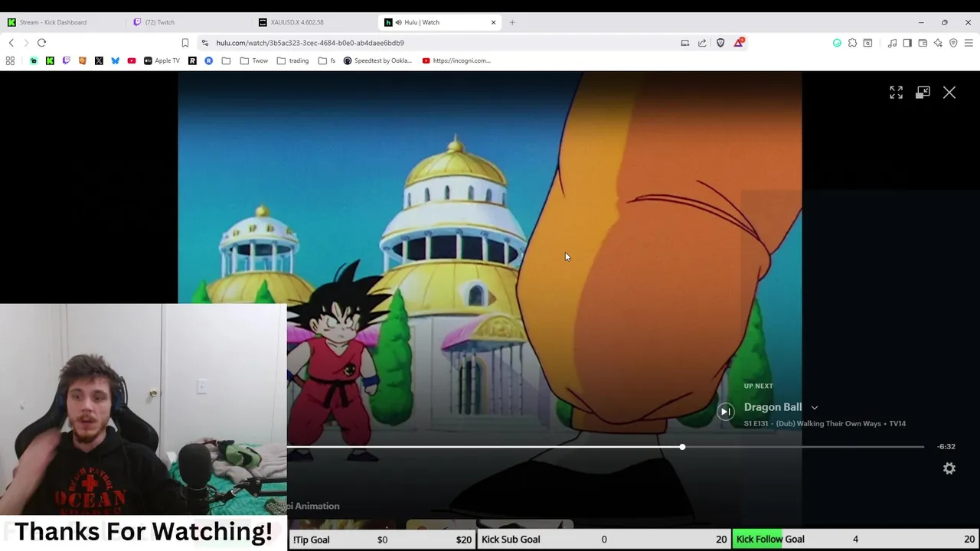Viewport: 980px width, 551px height.
Task: Enter fullscreen in the Hulu player
Action: 896,93
